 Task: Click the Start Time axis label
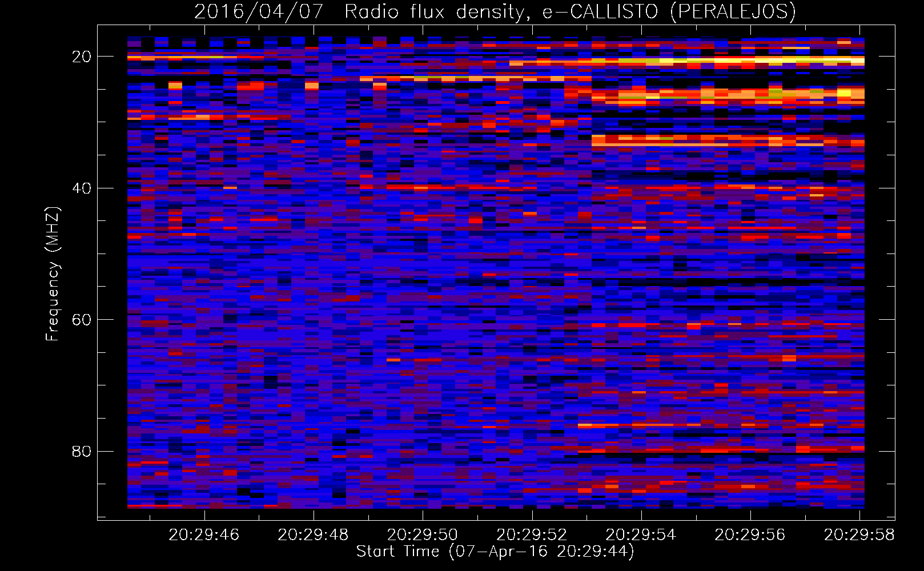click(495, 552)
